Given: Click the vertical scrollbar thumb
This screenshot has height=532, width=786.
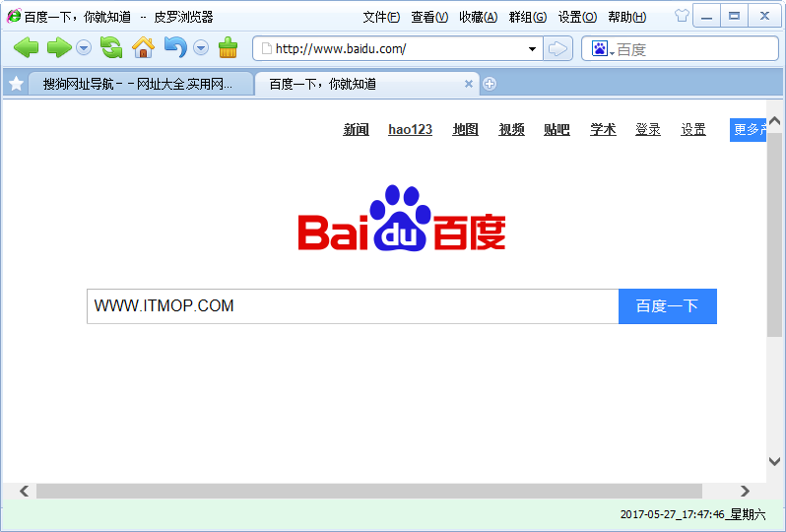Looking at the screenshot, I should tap(774, 233).
